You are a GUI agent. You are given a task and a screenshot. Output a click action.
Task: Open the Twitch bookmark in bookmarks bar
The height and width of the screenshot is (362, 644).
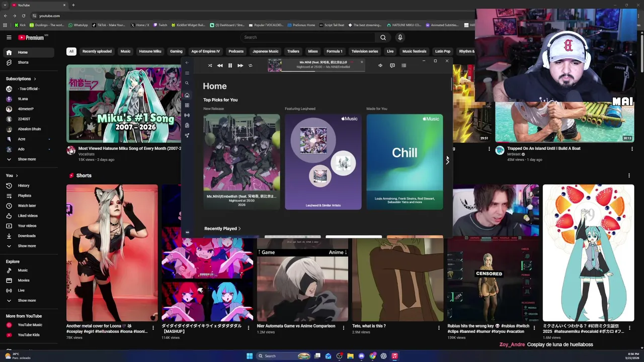[160, 25]
